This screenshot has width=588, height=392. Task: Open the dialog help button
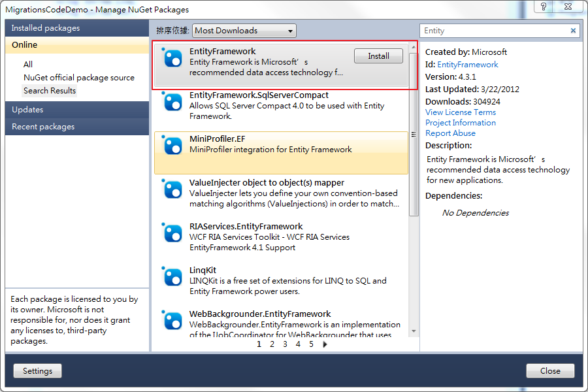pyautogui.click(x=544, y=7)
